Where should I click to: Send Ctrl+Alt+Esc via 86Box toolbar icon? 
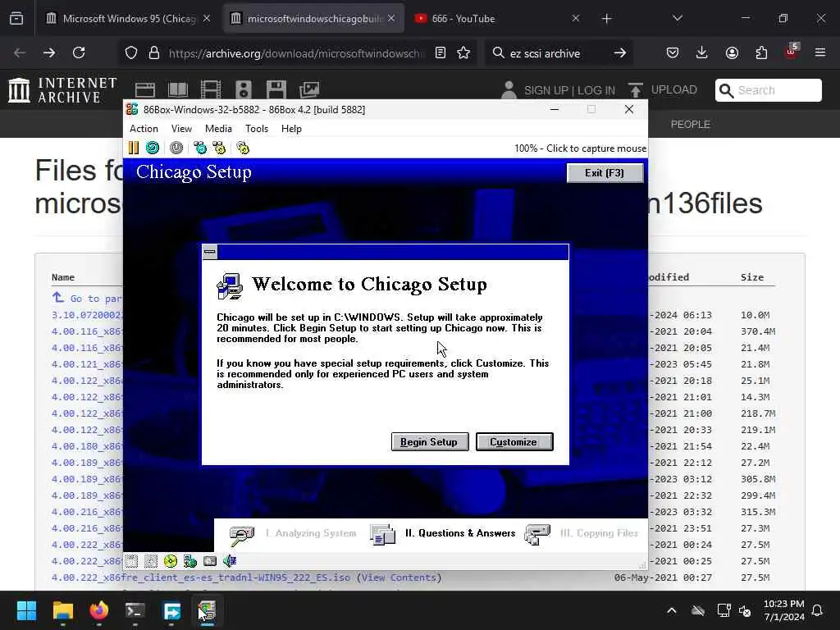(219, 148)
